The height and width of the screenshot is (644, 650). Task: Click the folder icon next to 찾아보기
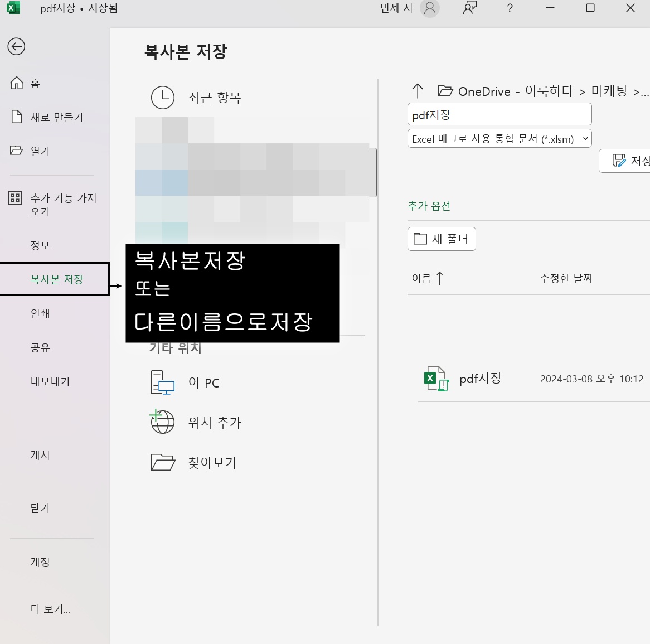pyautogui.click(x=163, y=462)
